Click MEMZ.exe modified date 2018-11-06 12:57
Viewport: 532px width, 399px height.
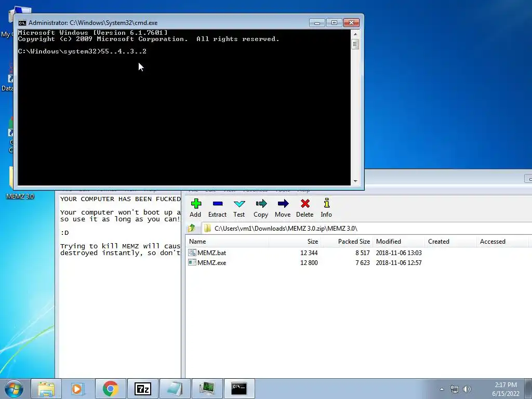click(x=398, y=262)
